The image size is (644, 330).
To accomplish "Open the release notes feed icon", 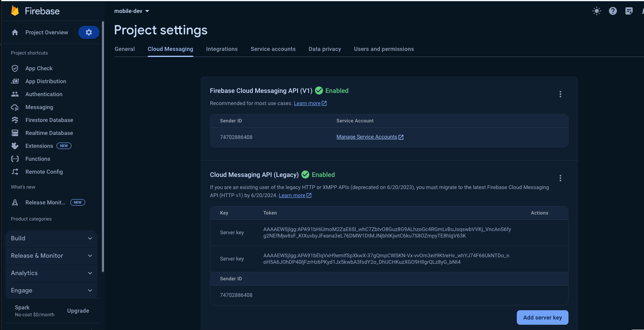I will pyautogui.click(x=629, y=11).
